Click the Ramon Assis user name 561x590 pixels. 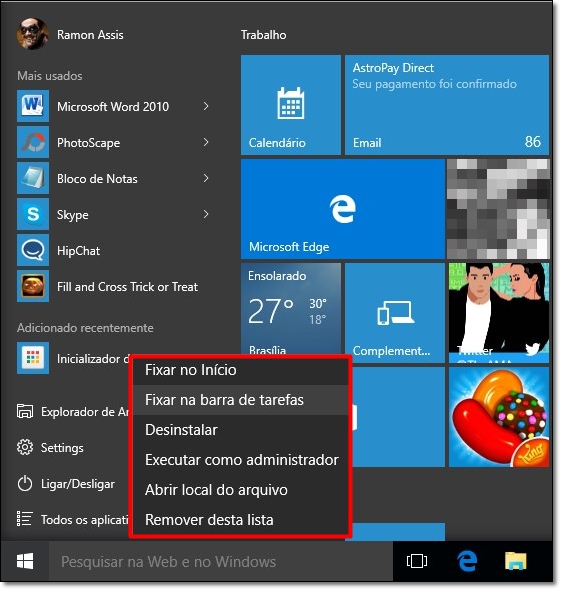click(x=90, y=35)
